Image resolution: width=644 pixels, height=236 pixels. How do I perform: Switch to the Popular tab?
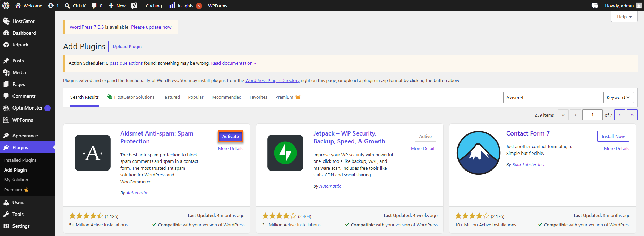[196, 97]
